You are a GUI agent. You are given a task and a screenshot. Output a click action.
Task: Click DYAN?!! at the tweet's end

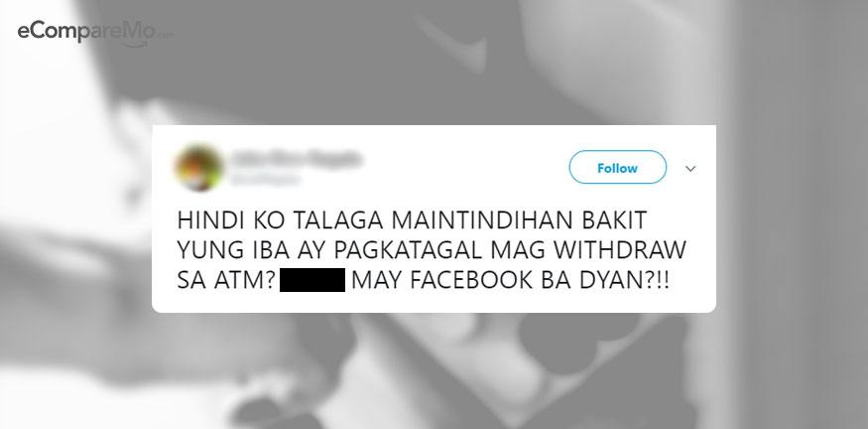pyautogui.click(x=623, y=280)
